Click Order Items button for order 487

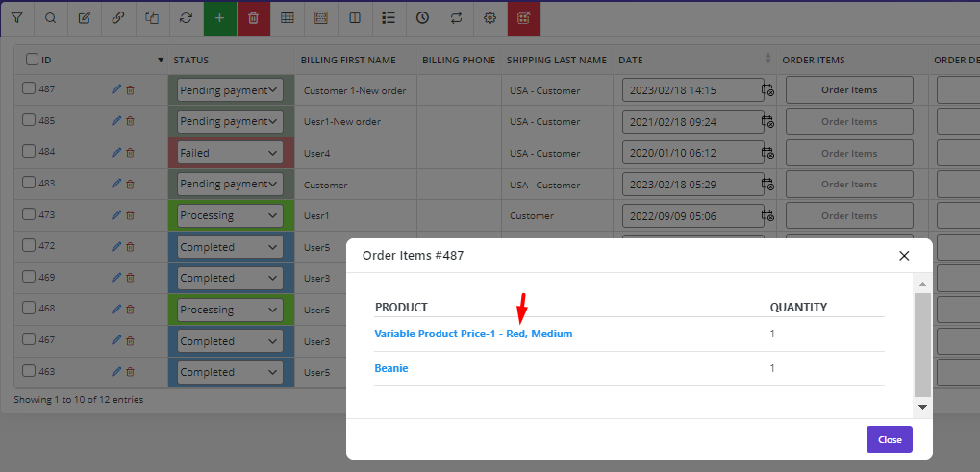(849, 90)
